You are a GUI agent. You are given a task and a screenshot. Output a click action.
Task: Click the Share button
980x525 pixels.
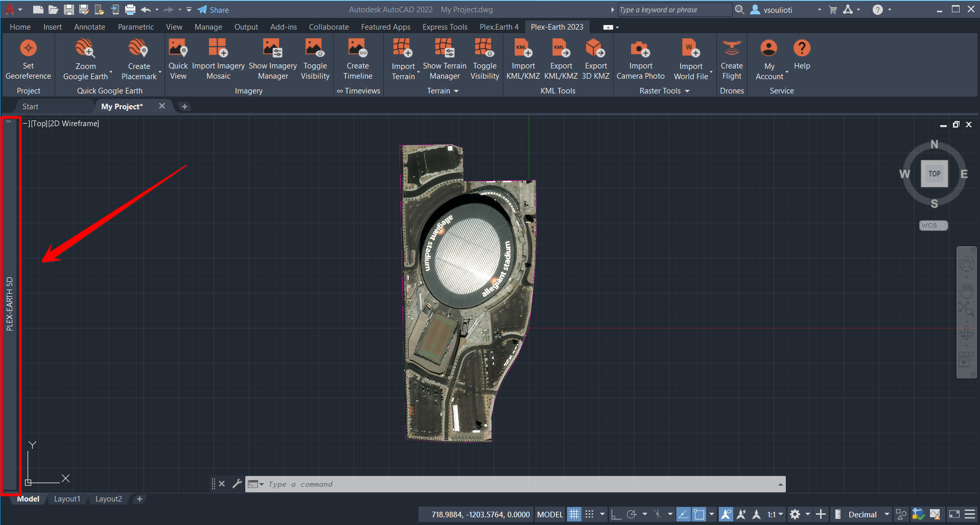(x=214, y=10)
